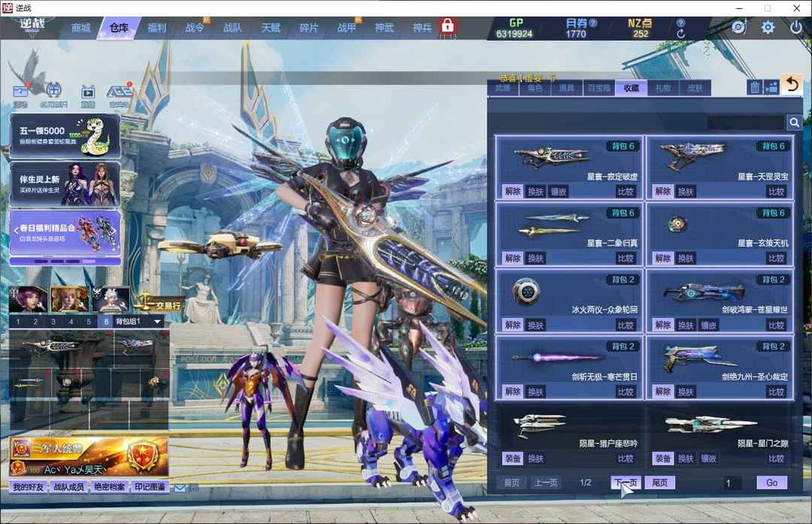Select the 星寰-天理灵宝 weapon image
This screenshot has height=524, width=812.
tap(693, 156)
